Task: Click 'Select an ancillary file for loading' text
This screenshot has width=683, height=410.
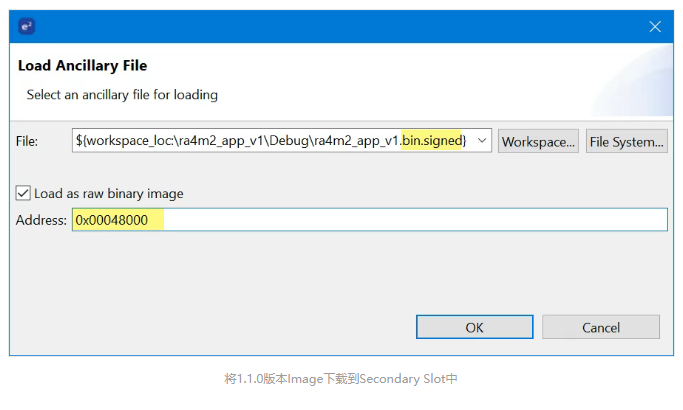Action: point(122,95)
